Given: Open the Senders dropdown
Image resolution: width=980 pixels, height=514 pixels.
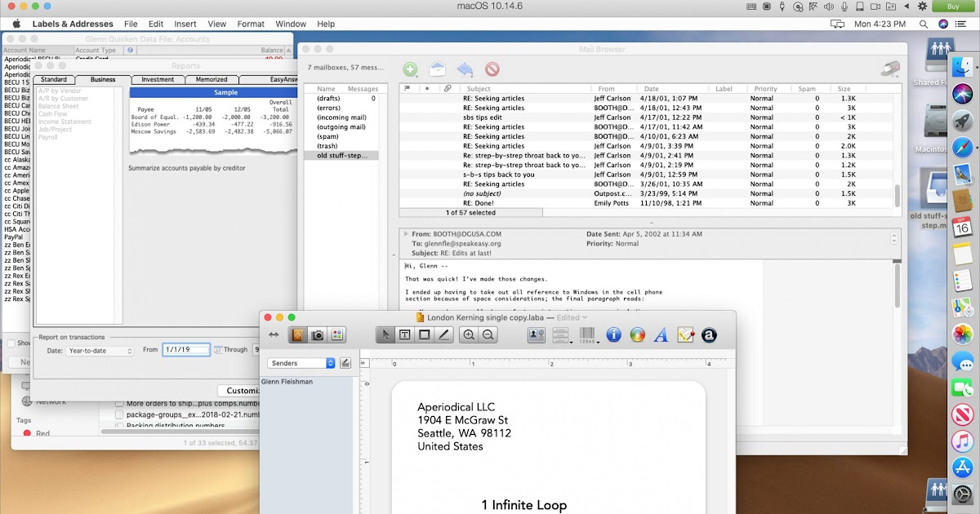Looking at the screenshot, I should 302,362.
